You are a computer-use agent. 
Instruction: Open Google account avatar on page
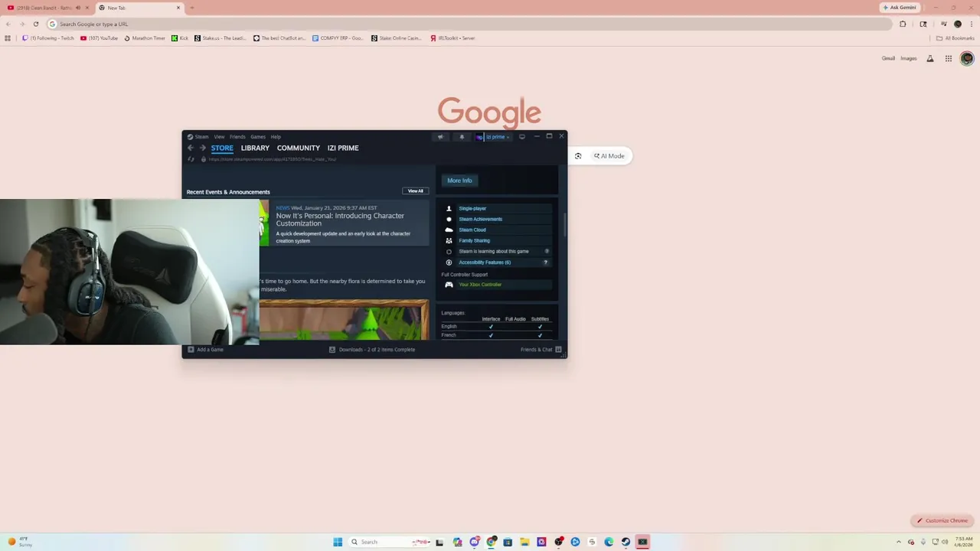(967, 58)
